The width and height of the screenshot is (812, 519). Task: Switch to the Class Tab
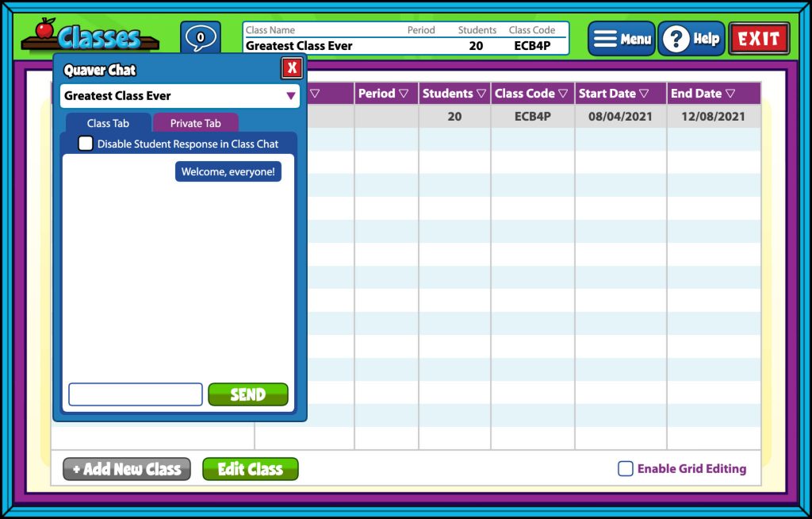(x=108, y=123)
